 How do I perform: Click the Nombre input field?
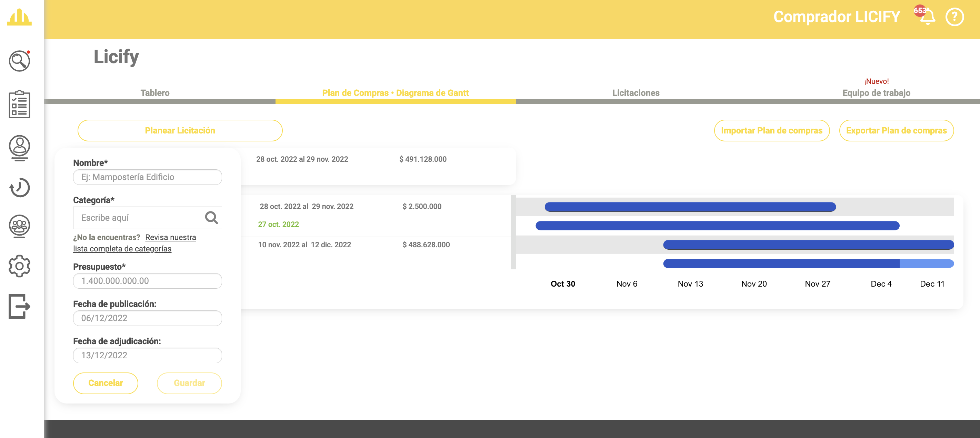(x=147, y=177)
